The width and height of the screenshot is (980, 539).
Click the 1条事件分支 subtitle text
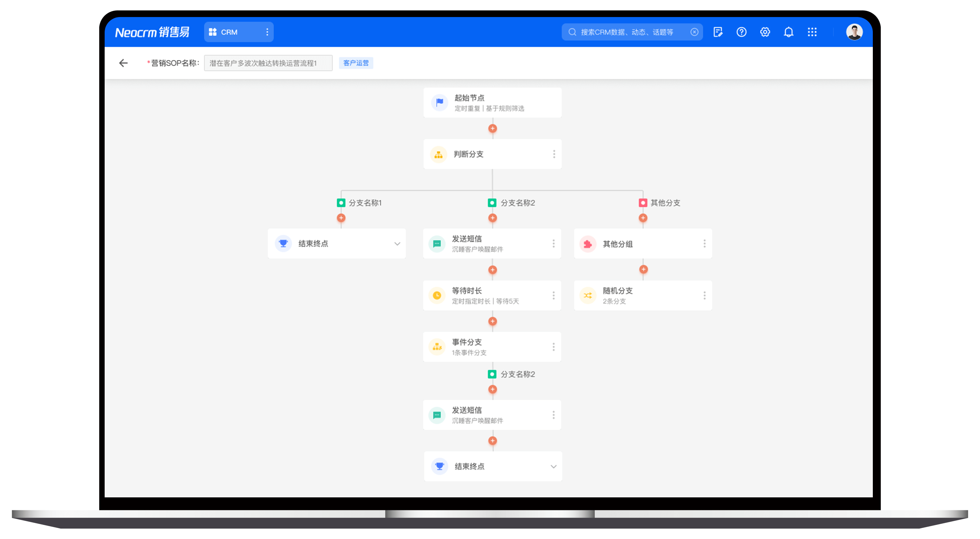point(469,353)
